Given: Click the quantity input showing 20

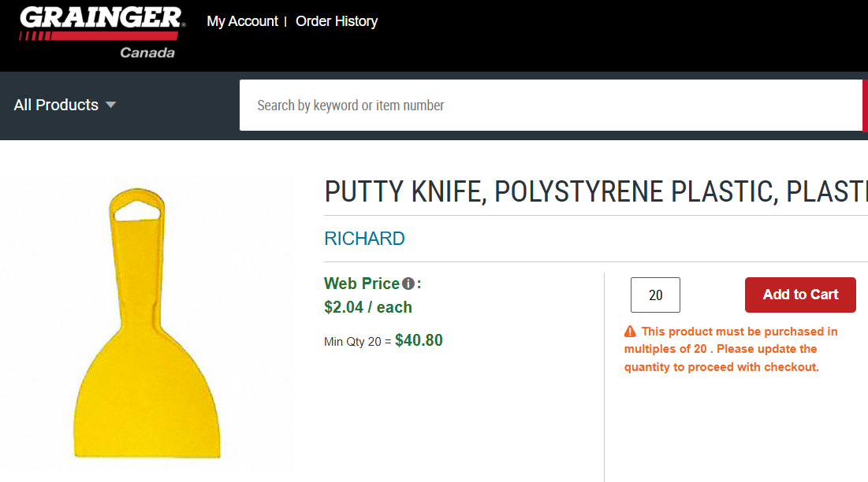Looking at the screenshot, I should coord(654,295).
